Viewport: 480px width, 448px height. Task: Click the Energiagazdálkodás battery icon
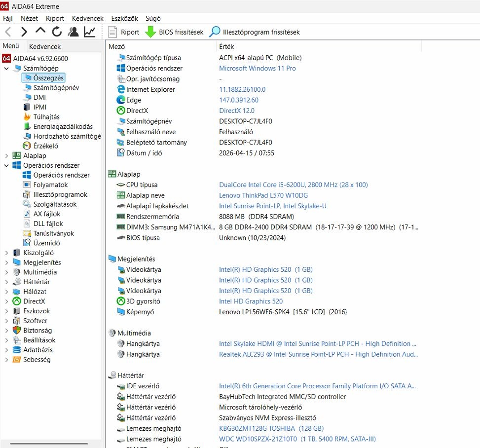click(x=27, y=126)
